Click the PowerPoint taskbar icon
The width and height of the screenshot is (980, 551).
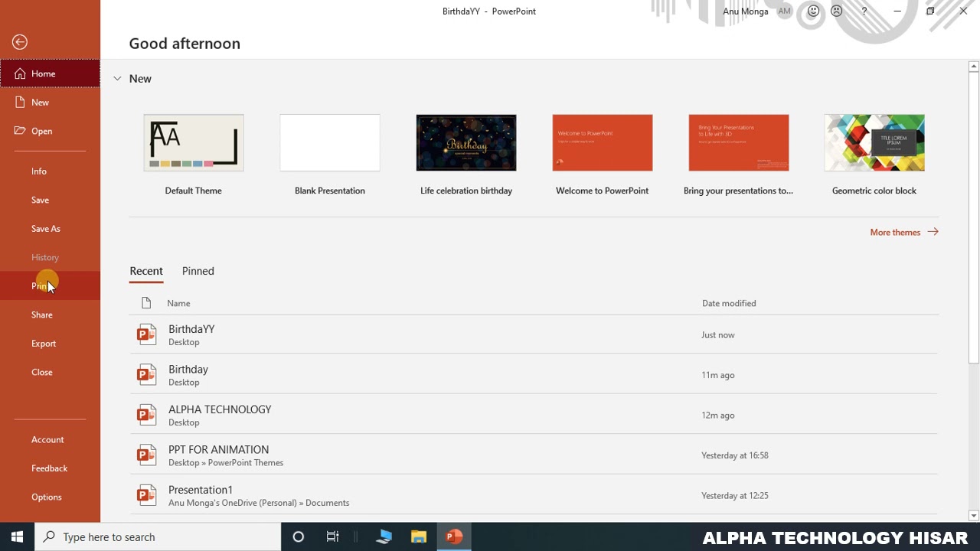click(454, 536)
